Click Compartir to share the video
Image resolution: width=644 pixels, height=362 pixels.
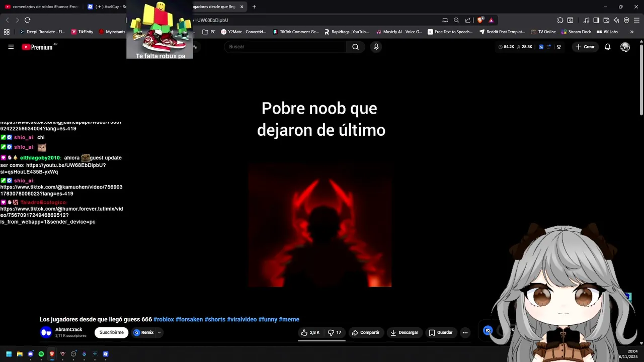click(366, 332)
